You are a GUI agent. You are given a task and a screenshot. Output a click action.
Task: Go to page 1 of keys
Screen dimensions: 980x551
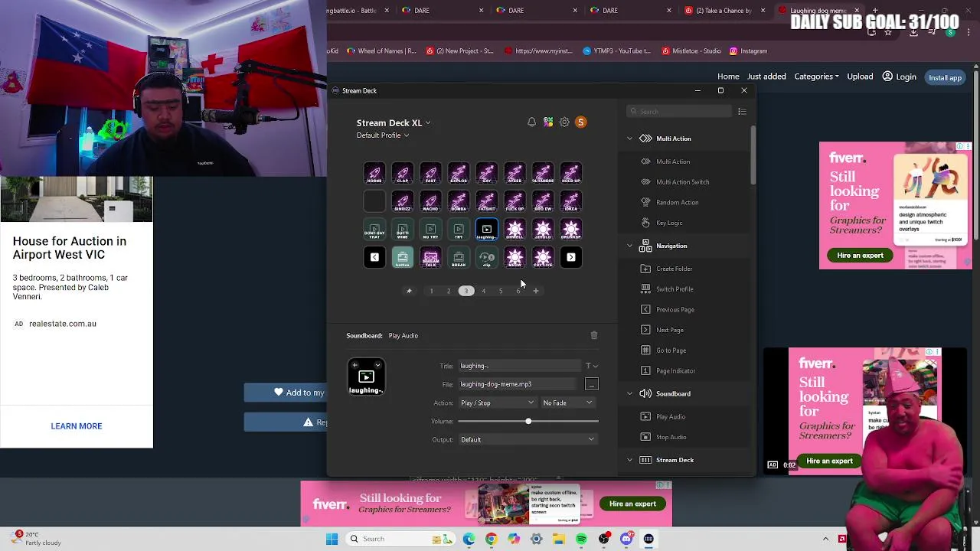pos(431,291)
